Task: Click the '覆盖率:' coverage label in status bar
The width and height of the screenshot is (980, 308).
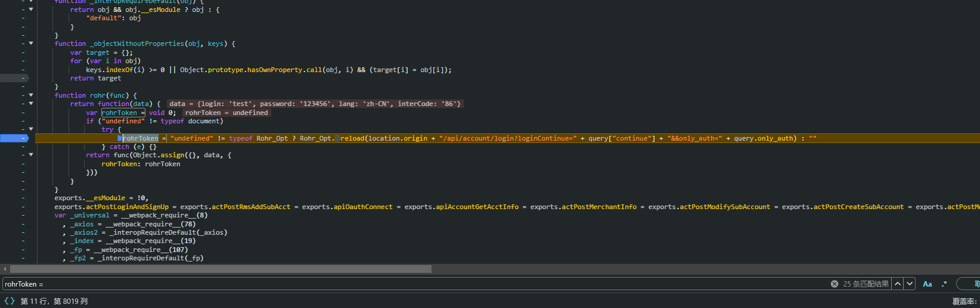Action: 964,301
